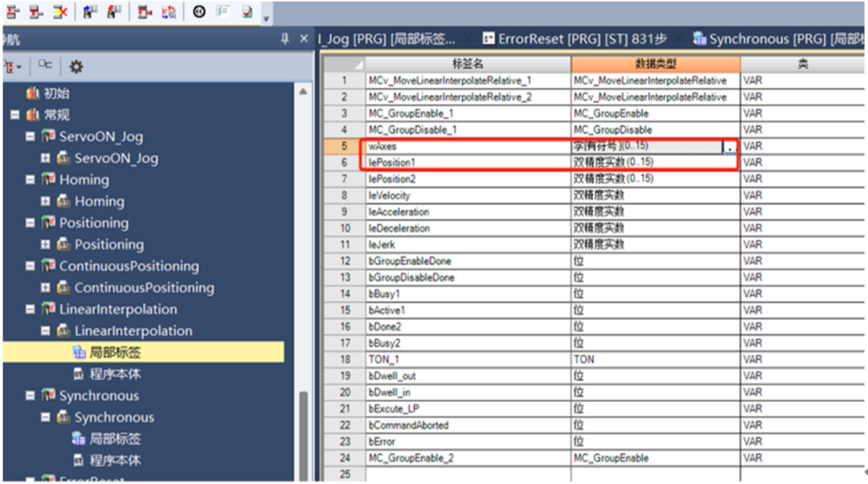Click the 数据类型 column header
Screen dimensions: 868x484
(x=656, y=64)
